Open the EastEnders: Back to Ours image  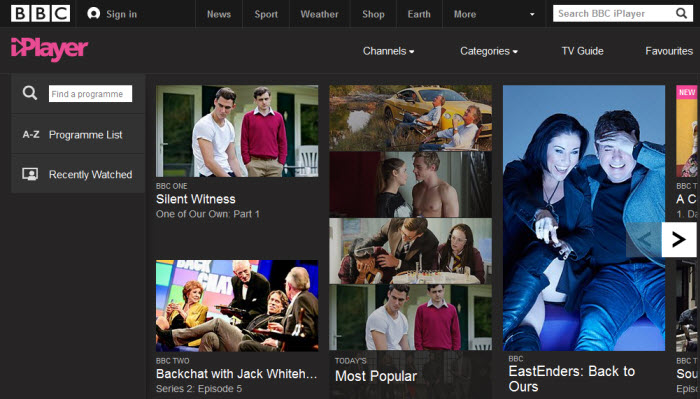click(x=583, y=218)
